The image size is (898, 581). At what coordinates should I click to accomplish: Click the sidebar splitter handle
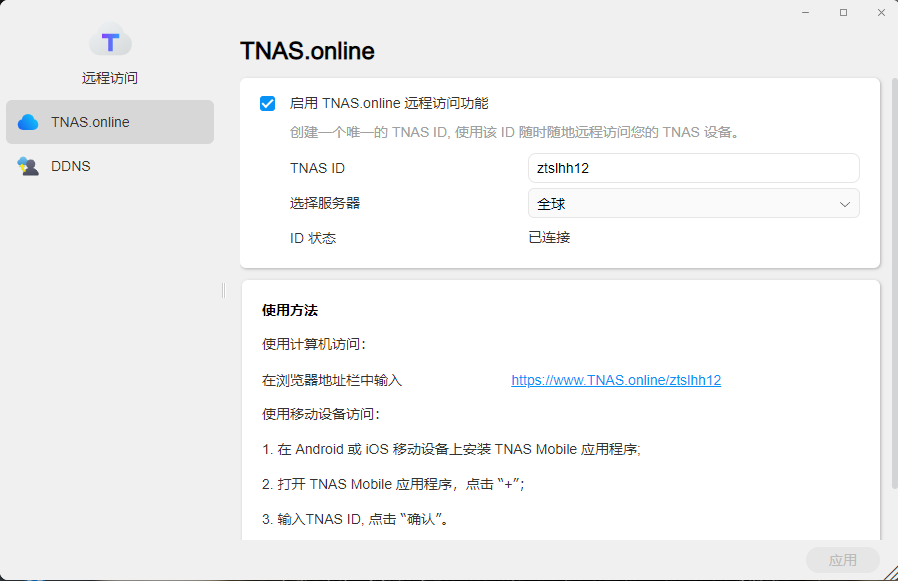click(x=223, y=290)
